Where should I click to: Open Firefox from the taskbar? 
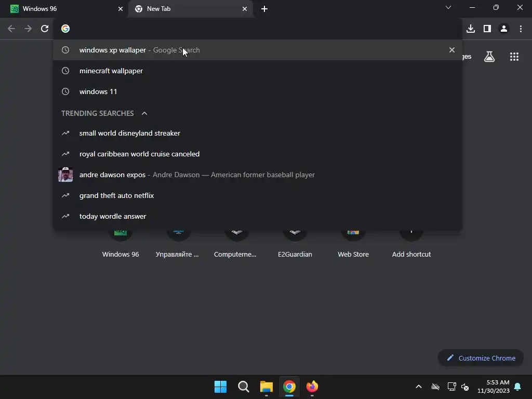(312, 387)
